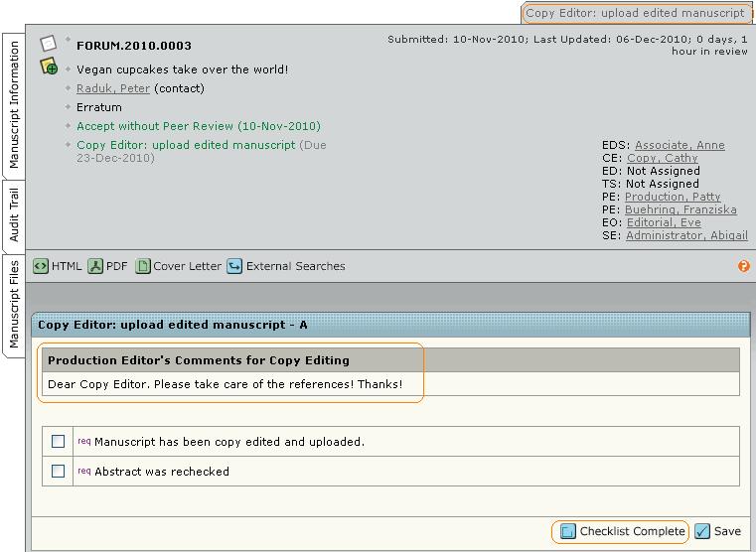Click the Cover Letter document icon
The width and height of the screenshot is (756, 552).
click(x=143, y=266)
